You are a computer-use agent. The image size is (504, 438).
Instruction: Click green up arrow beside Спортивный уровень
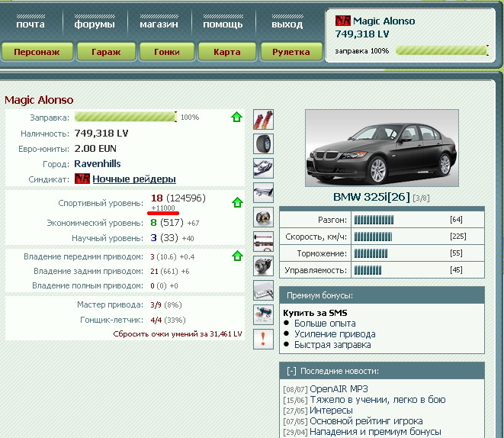click(x=237, y=202)
